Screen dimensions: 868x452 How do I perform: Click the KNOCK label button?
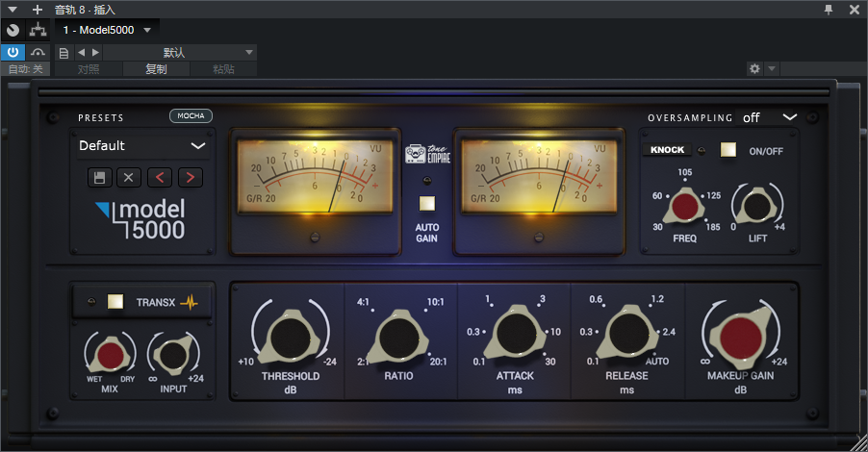(667, 150)
